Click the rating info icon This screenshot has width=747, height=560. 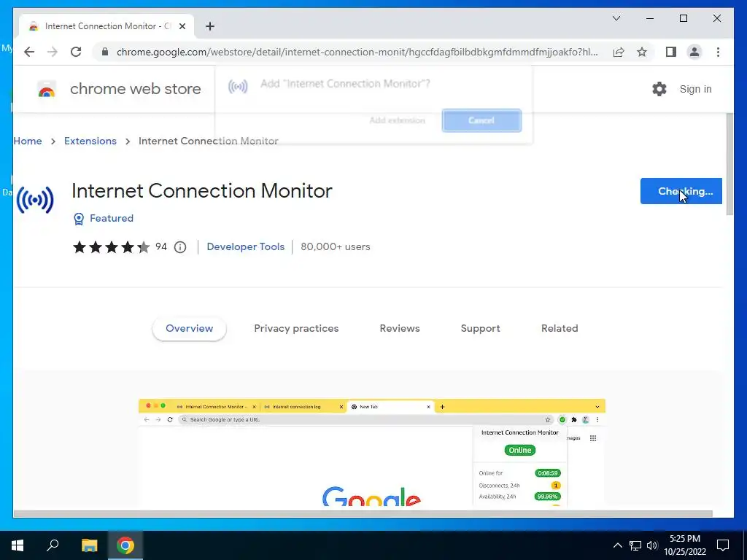pos(180,247)
